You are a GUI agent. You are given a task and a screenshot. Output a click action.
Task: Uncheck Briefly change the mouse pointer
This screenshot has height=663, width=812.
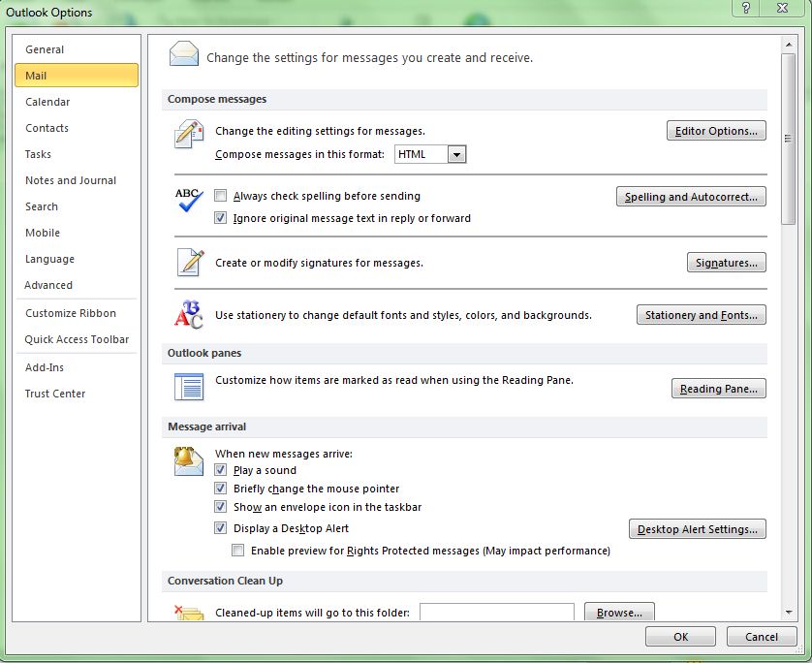point(221,488)
